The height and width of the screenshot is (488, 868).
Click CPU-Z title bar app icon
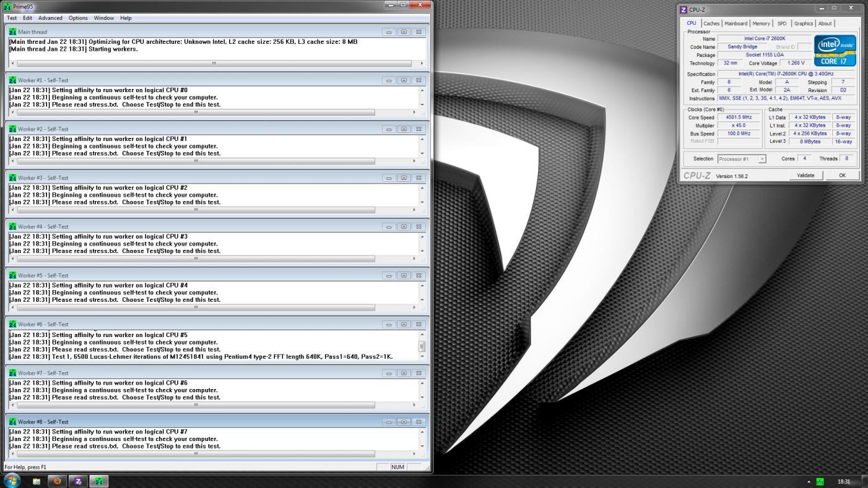[684, 9]
